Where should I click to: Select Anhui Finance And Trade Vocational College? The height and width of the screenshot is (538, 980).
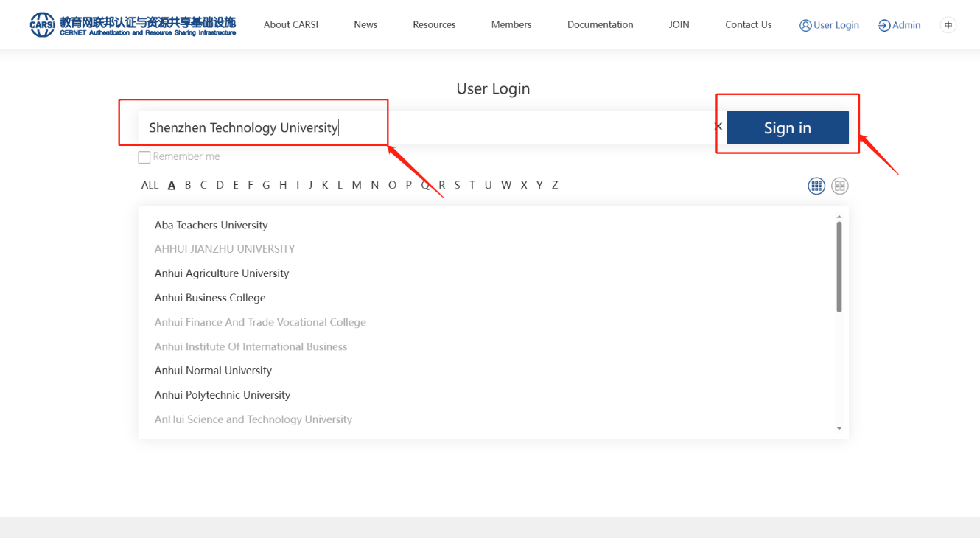pyautogui.click(x=260, y=322)
